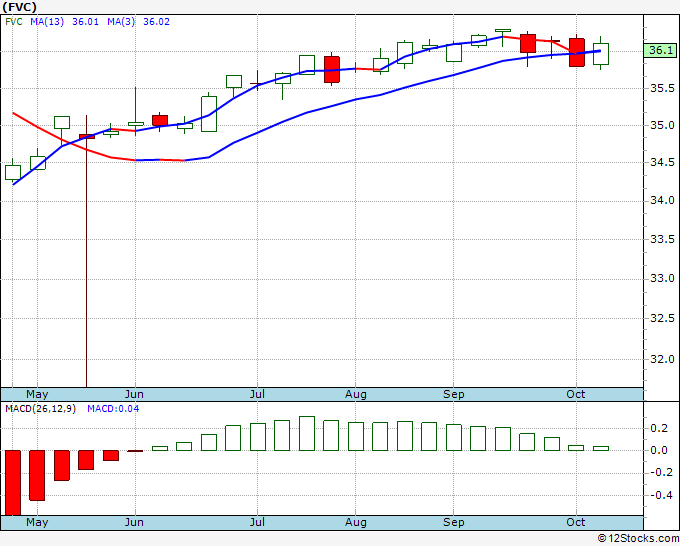Image resolution: width=680 pixels, height=546 pixels.
Task: Click May on the MACD panel axis
Action: 37,522
